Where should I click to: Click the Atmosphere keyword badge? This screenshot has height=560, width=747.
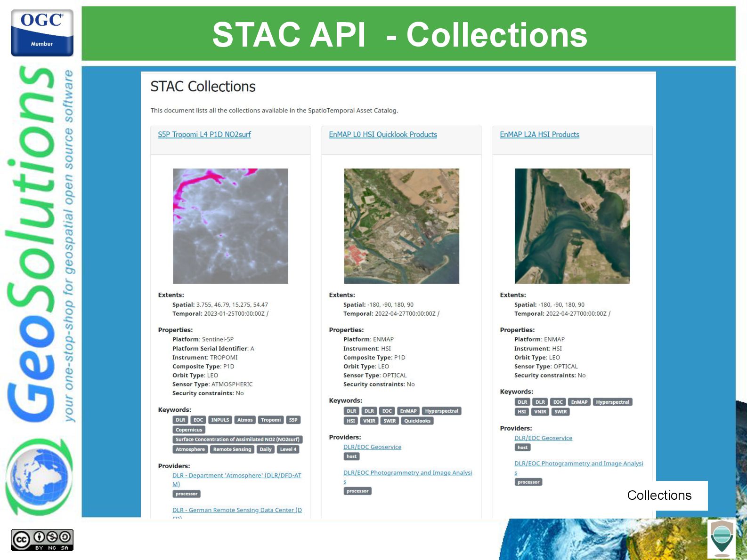click(x=190, y=449)
